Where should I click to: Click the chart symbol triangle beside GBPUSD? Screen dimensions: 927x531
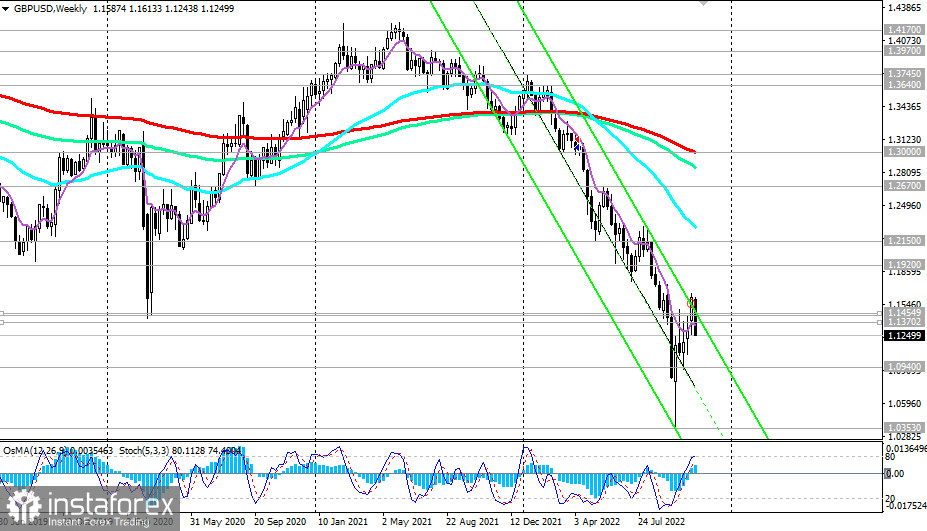pos(6,6)
